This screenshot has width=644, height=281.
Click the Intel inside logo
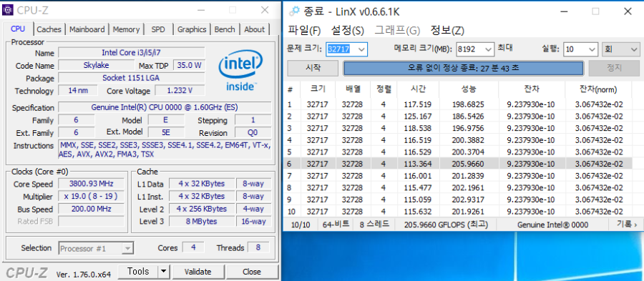click(240, 73)
